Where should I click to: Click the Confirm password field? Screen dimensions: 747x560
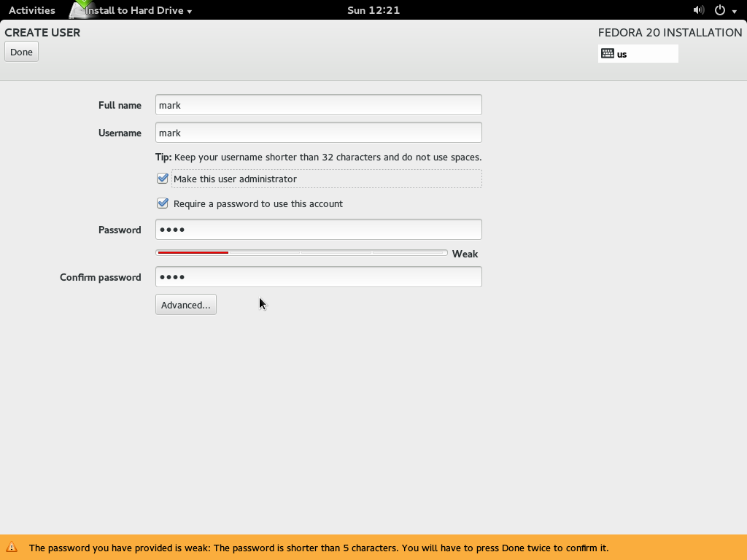point(318,277)
